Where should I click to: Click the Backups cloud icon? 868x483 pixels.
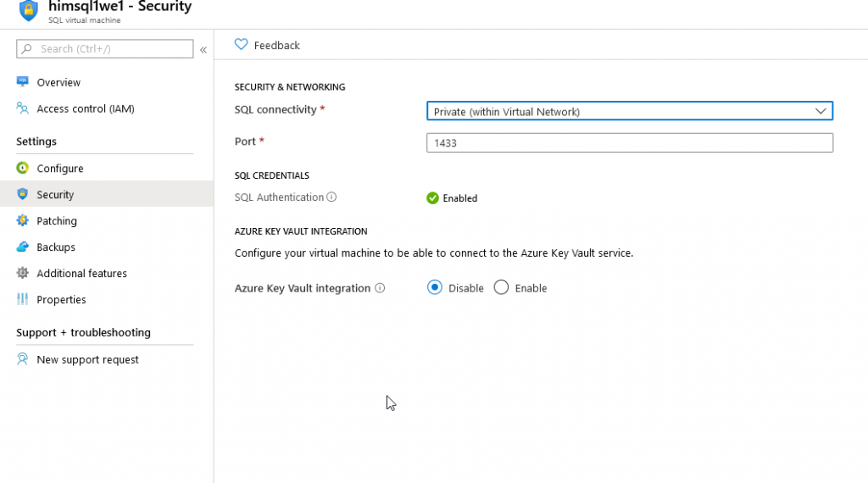[22, 247]
